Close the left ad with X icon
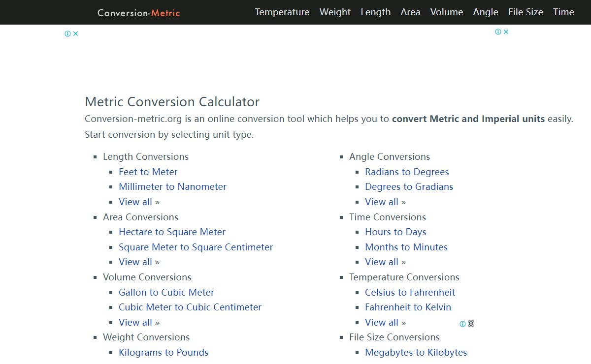 pyautogui.click(x=75, y=34)
